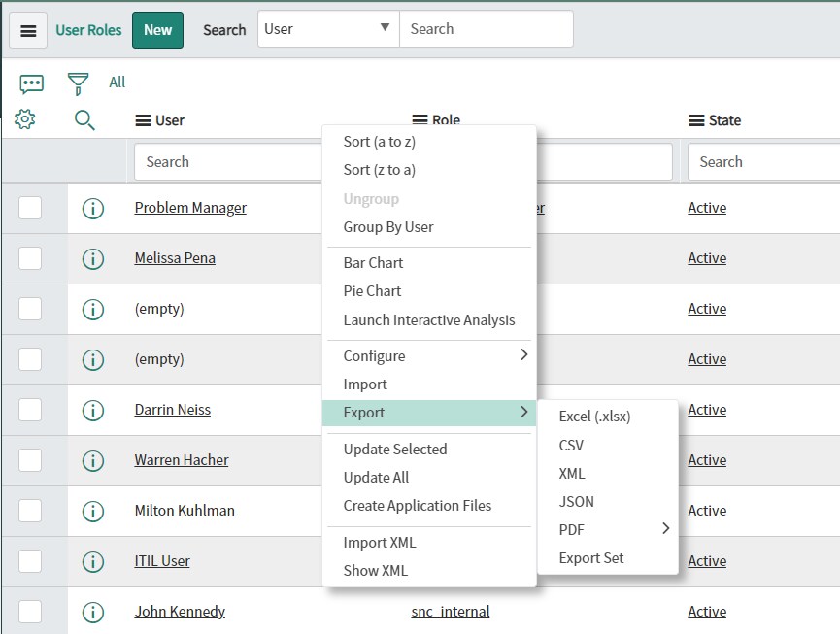840x634 pixels.
Task: Toggle the column search magnifier icon
Action: 84,120
